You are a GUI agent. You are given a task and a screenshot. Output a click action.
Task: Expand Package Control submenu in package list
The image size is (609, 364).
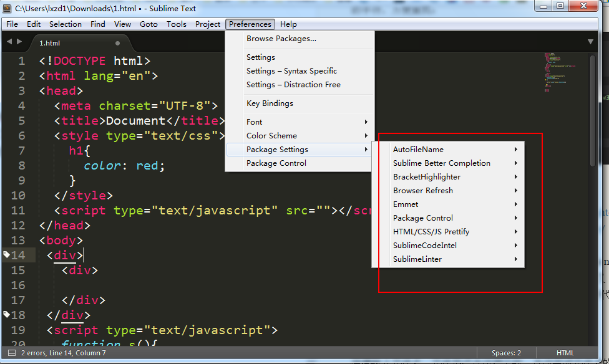click(x=448, y=218)
